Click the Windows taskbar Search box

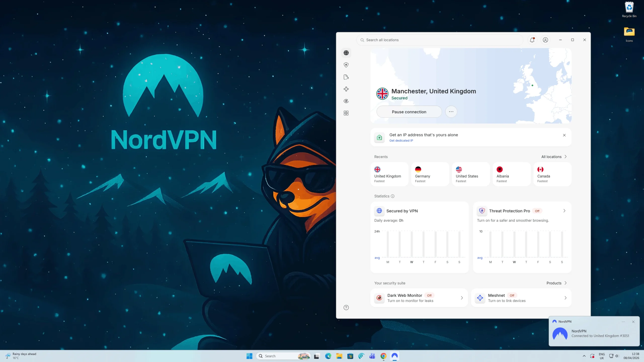click(x=283, y=356)
